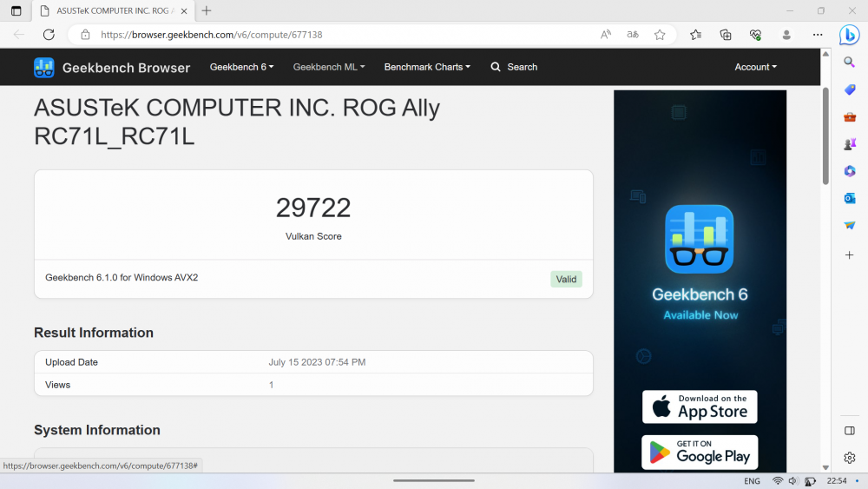
Task: Click the Geekbench Browser title link
Action: pos(126,68)
